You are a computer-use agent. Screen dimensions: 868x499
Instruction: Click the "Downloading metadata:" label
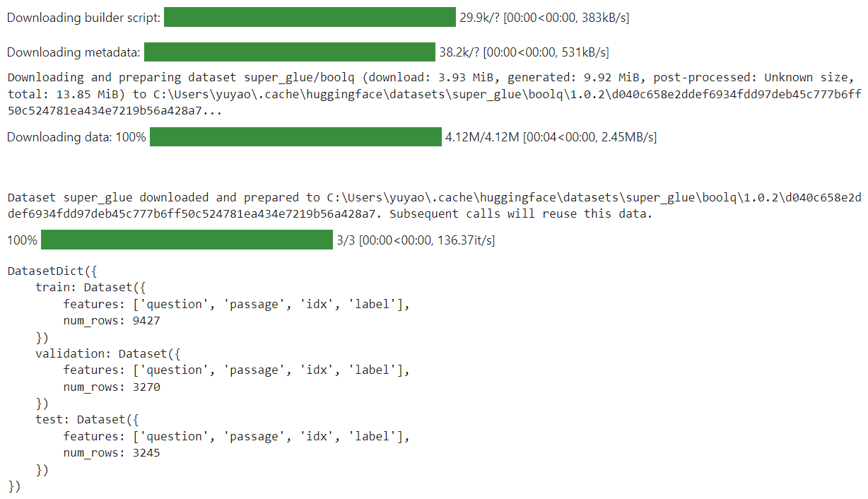pos(74,52)
